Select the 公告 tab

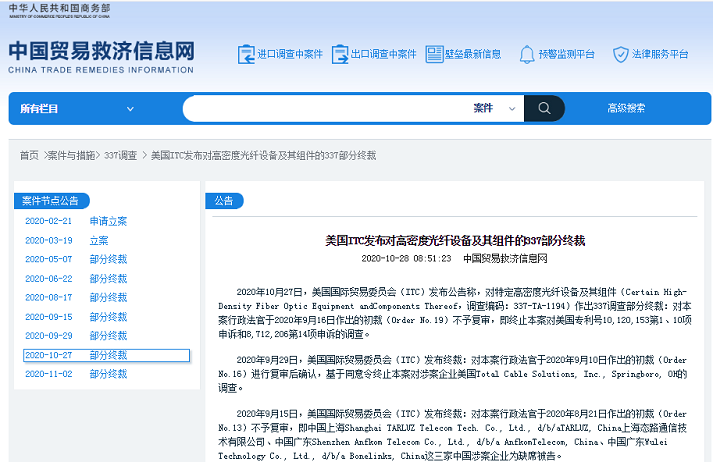click(224, 201)
